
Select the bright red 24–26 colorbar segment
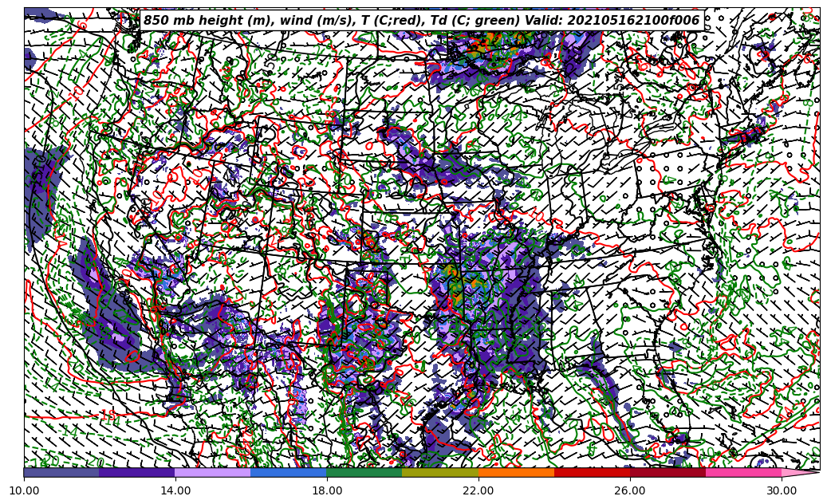[x=592, y=472]
